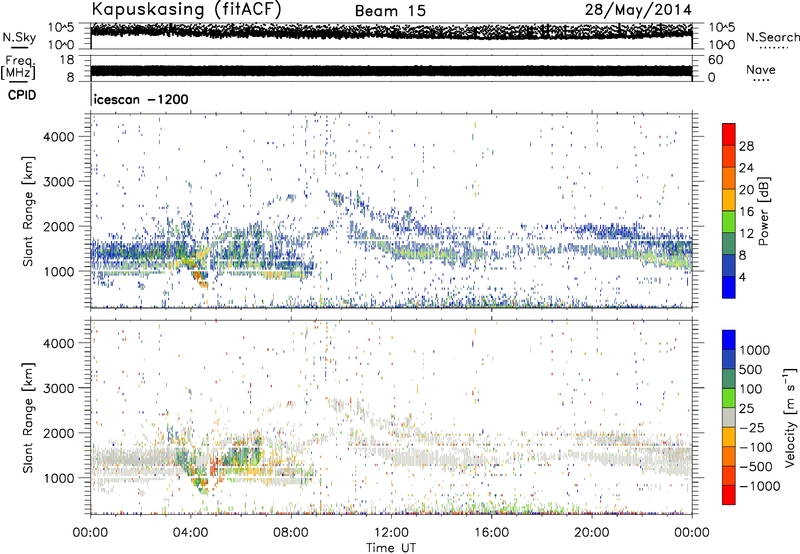Click the 'N.Search' legend label
The height and width of the screenshot is (554, 800).
[x=772, y=37]
